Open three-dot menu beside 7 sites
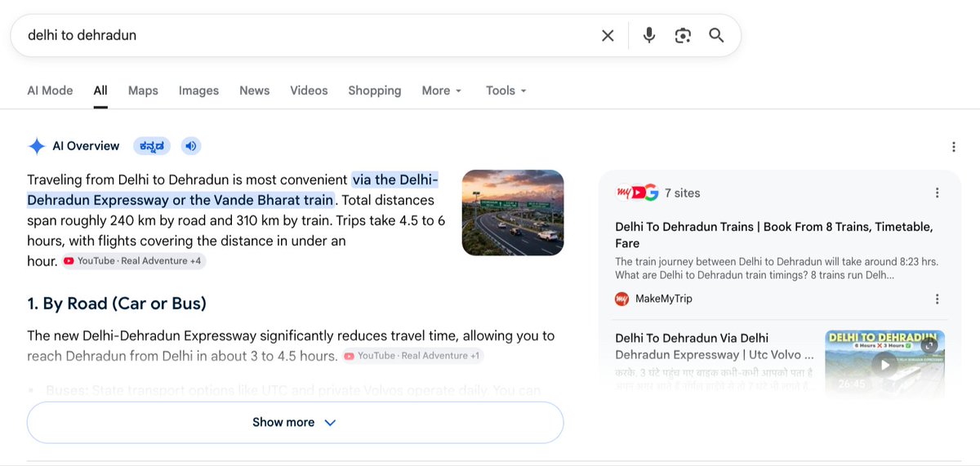 click(x=937, y=193)
